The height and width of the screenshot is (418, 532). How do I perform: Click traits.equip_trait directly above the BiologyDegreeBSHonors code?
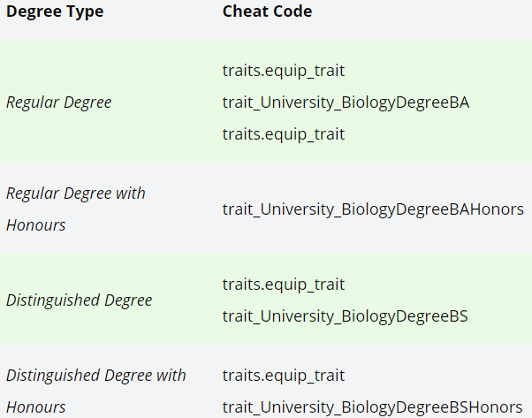click(283, 376)
